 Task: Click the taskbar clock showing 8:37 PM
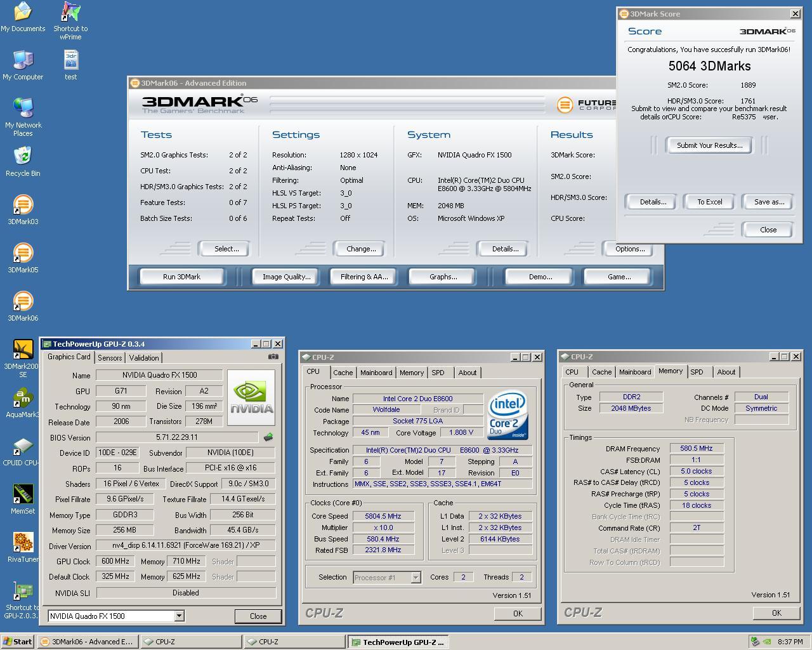(790, 642)
